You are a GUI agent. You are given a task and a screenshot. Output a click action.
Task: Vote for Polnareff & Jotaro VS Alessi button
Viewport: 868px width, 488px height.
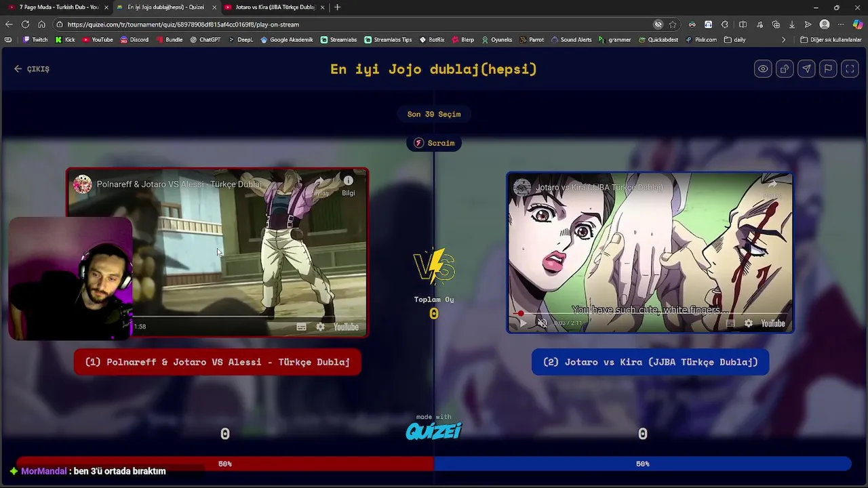(218, 362)
